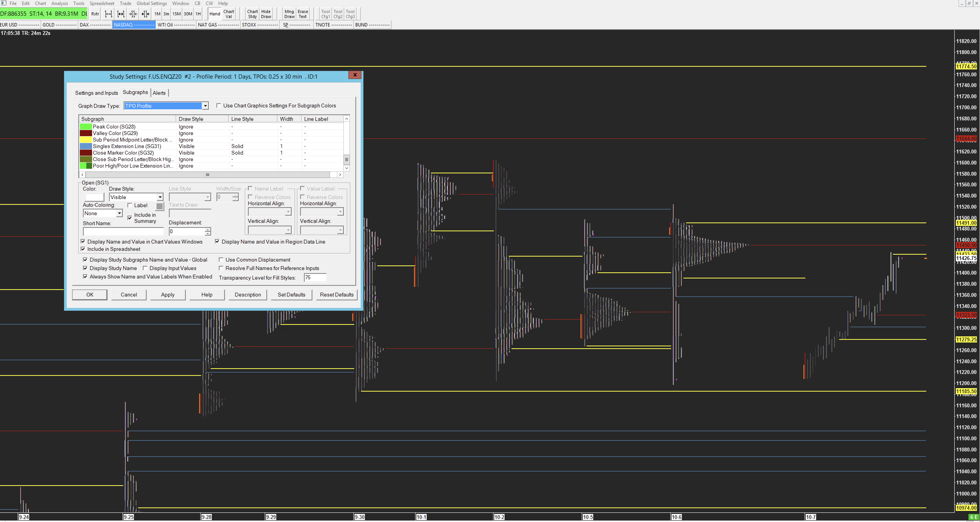Screen dimensions: 980x522
Task: Open the Alerts tab
Action: [159, 93]
